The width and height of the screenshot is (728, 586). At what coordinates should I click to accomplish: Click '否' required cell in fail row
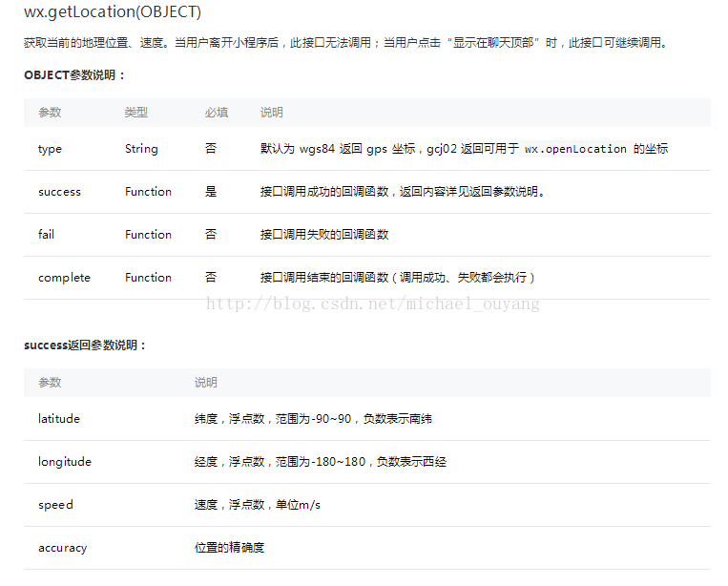(211, 234)
